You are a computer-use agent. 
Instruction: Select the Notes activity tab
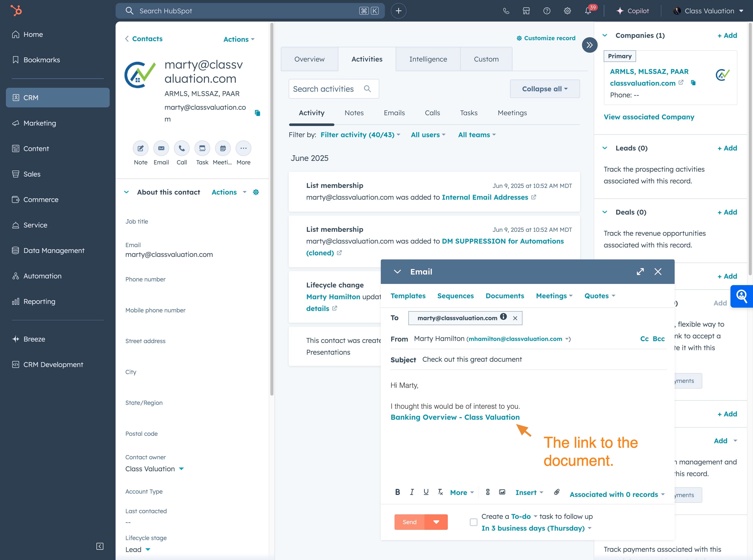354,113
